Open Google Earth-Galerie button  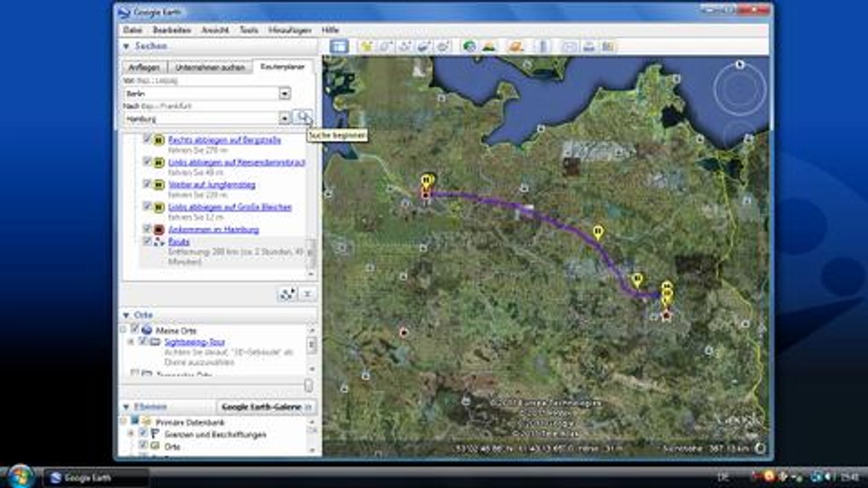(267, 407)
